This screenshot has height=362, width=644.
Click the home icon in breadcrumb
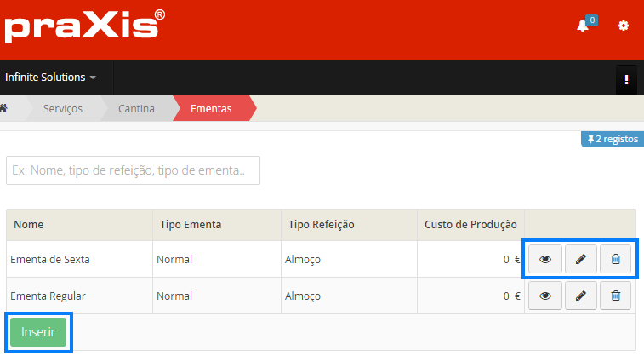4,108
